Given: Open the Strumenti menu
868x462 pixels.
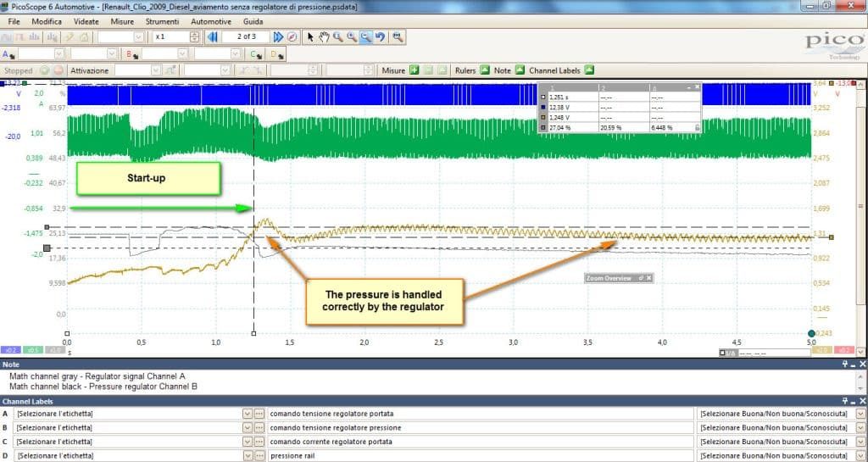Looking at the screenshot, I should pos(162,21).
